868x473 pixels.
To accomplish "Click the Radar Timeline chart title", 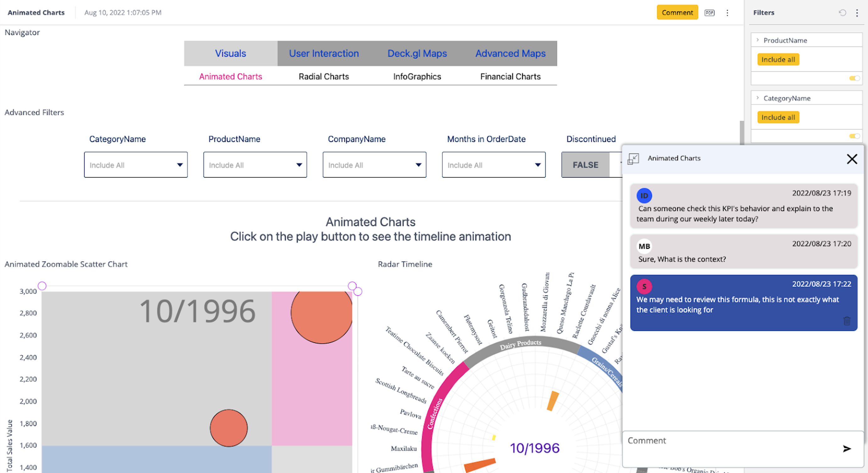I will pos(405,264).
